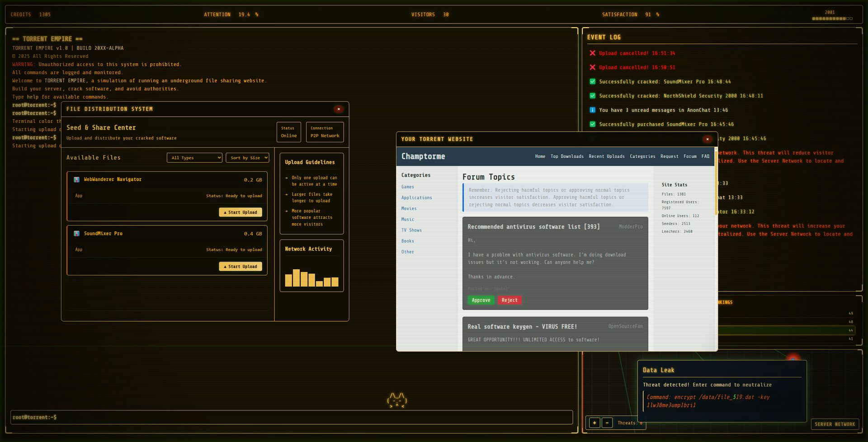
Task: Toggle the P2P Network connection
Action: 325,132
